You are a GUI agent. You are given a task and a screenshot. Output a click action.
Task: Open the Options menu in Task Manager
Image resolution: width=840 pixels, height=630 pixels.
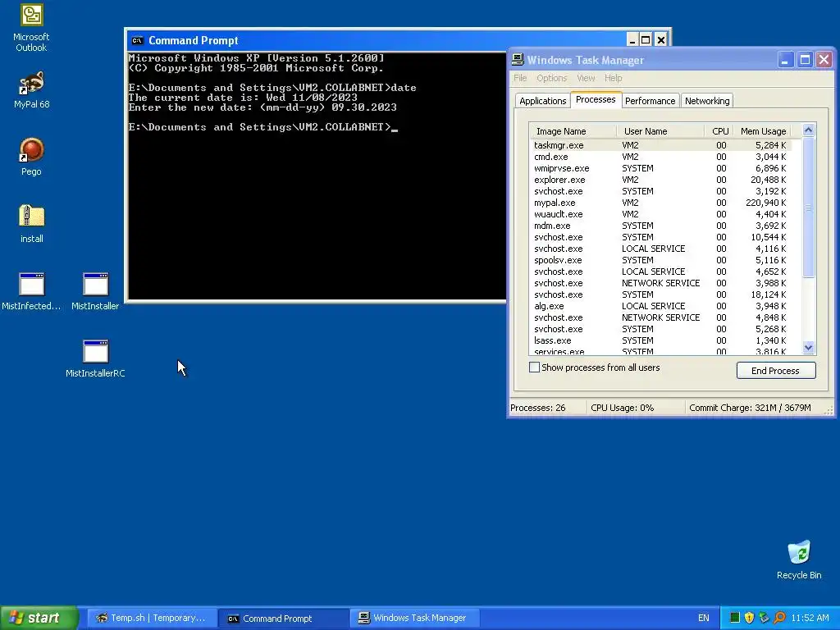551,78
